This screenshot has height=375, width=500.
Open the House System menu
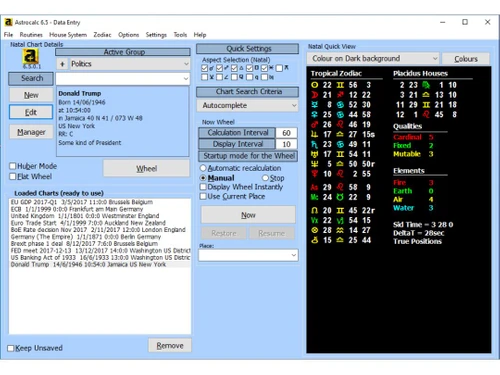click(68, 35)
